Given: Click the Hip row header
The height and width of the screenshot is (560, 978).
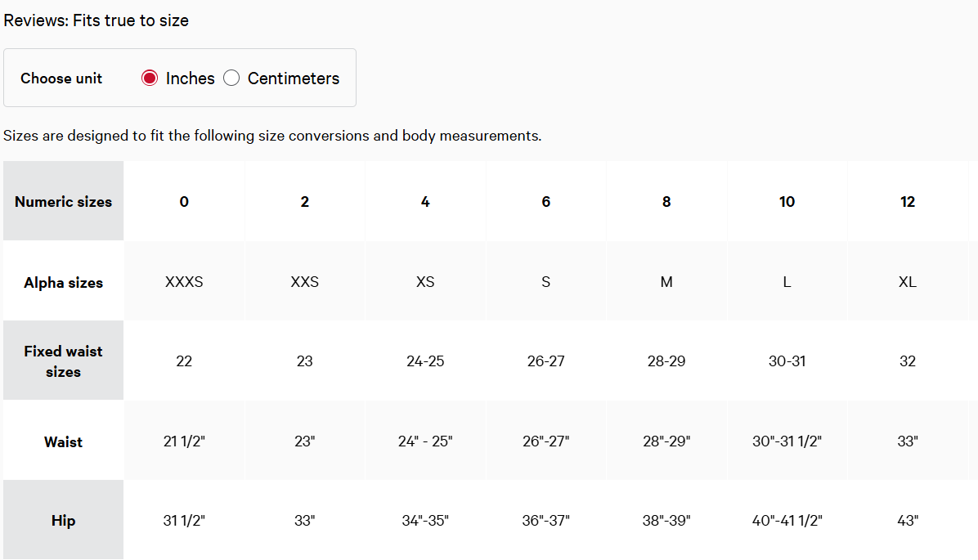Looking at the screenshot, I should pos(64,520).
